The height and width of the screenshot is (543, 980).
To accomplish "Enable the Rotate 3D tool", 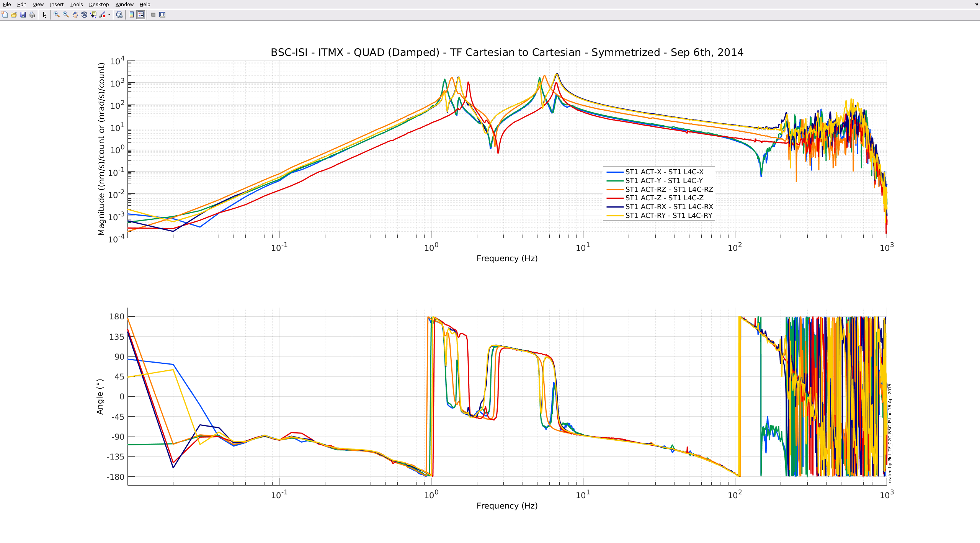I will click(84, 15).
